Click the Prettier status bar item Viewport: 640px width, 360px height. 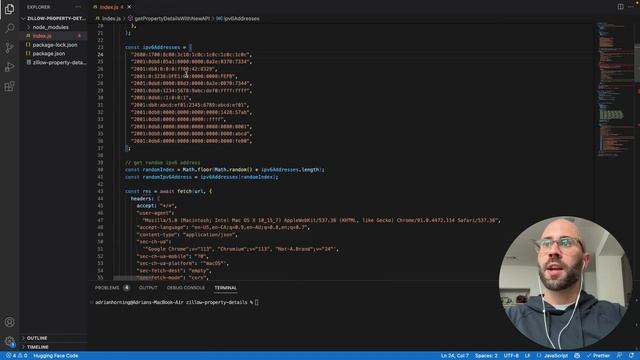click(598, 356)
